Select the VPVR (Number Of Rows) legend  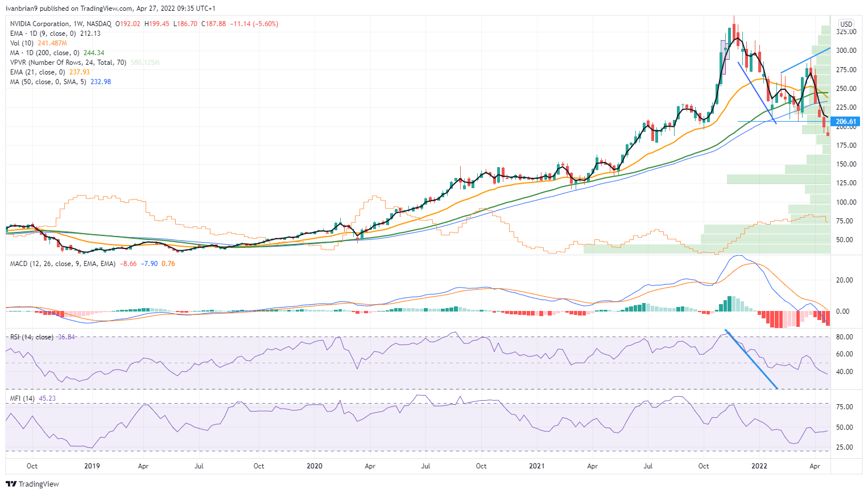68,63
